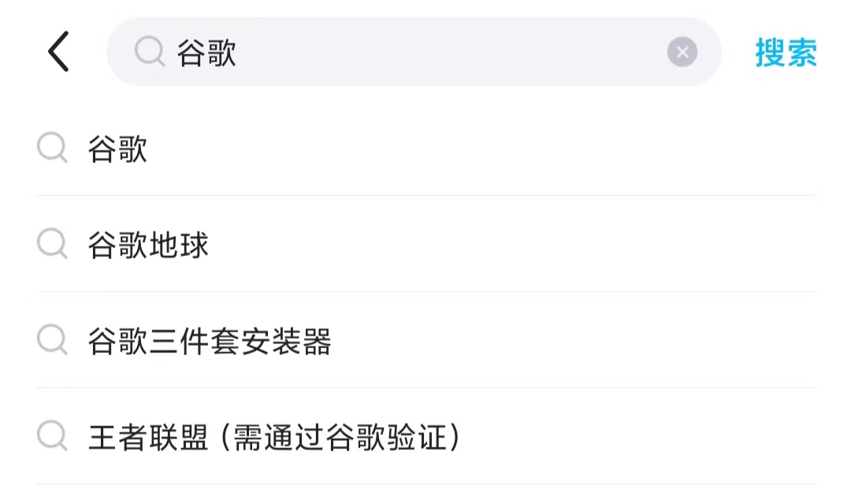The image size is (851, 504).
Task: Open the 谷歌三件套安装器 suggestion
Action: coord(209,341)
